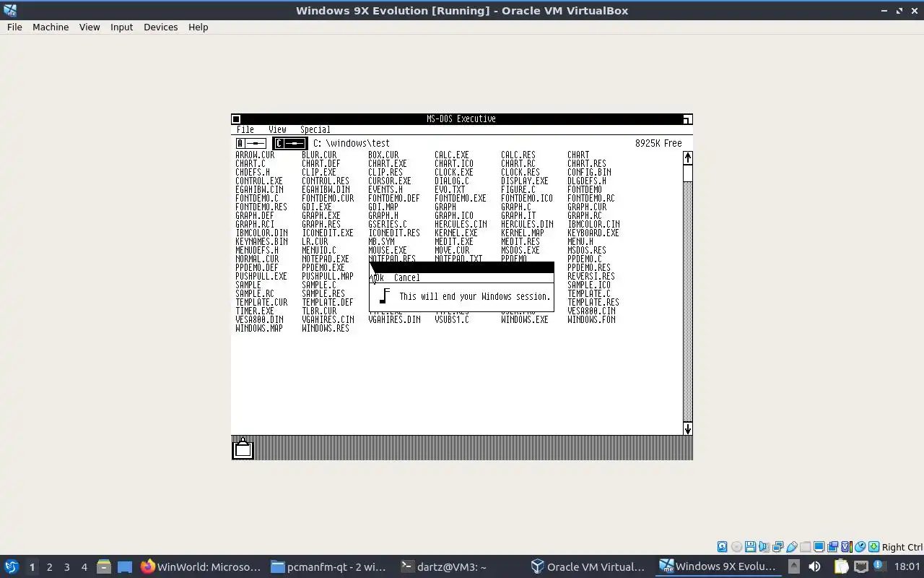Select file VGAHIRES.CIN
The height and width of the screenshot is (578, 924).
click(328, 319)
